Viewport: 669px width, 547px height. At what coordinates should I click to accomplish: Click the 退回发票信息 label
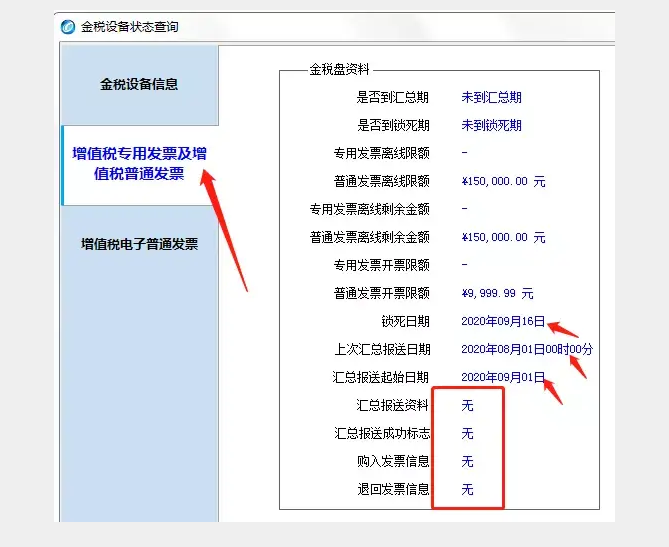pyautogui.click(x=393, y=489)
